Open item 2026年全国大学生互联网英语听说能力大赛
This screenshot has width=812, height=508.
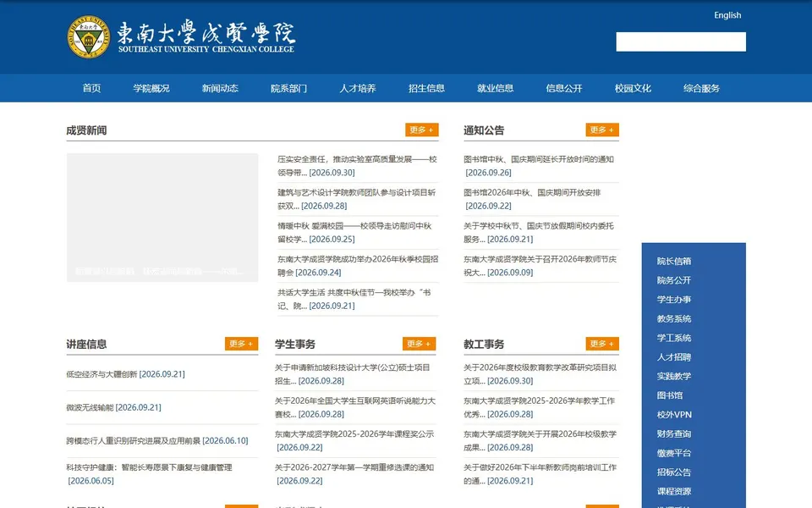point(355,407)
